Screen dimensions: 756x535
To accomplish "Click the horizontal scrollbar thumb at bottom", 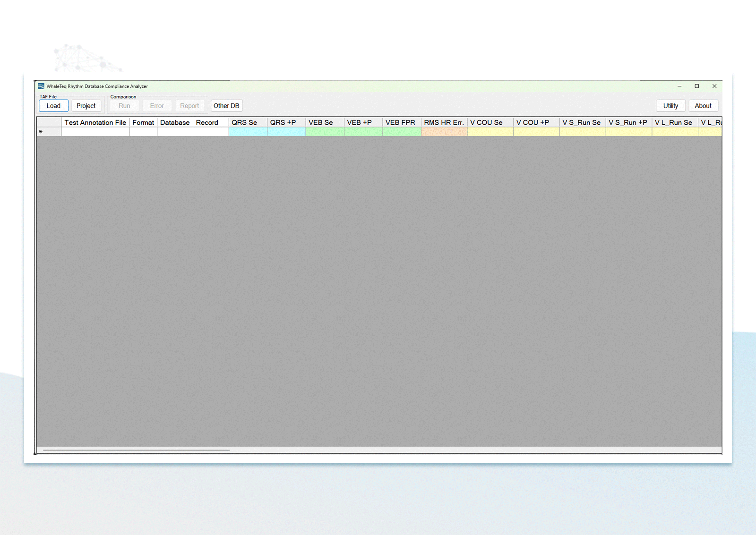I will pyautogui.click(x=136, y=450).
